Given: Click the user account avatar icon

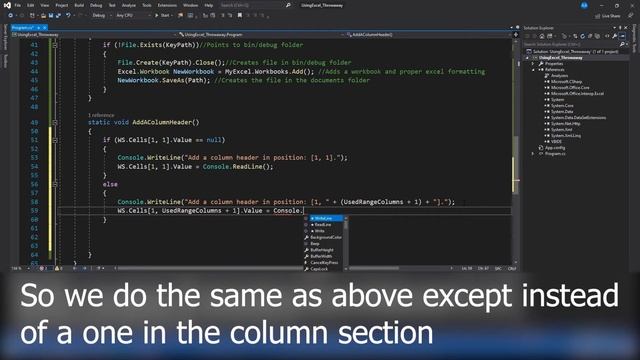Looking at the screenshot, I should pyautogui.click(x=584, y=5).
